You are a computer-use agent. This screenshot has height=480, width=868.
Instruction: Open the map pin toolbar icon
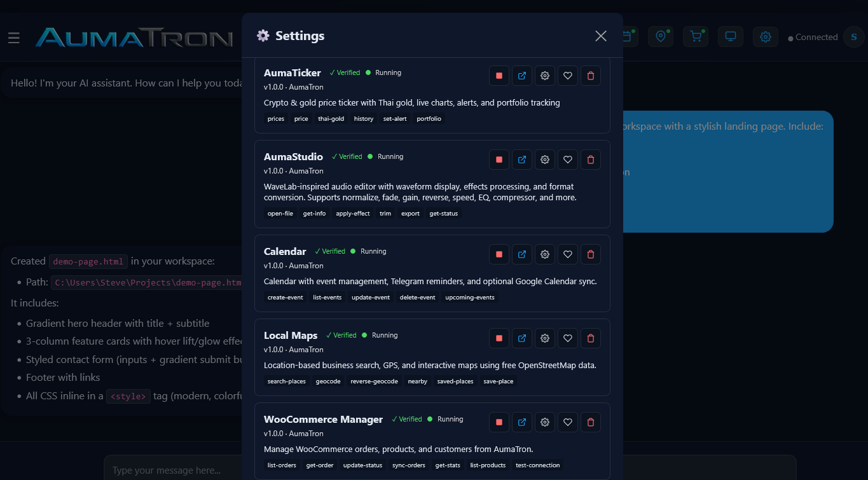coord(661,37)
